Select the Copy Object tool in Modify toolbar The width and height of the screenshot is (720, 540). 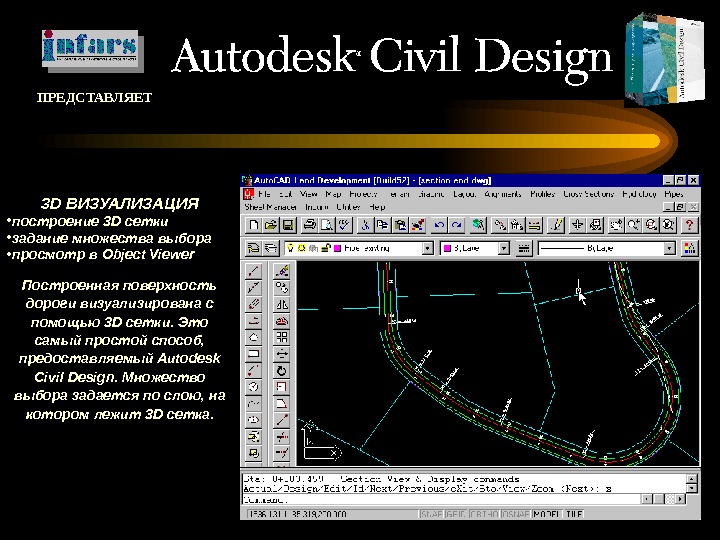click(281, 288)
